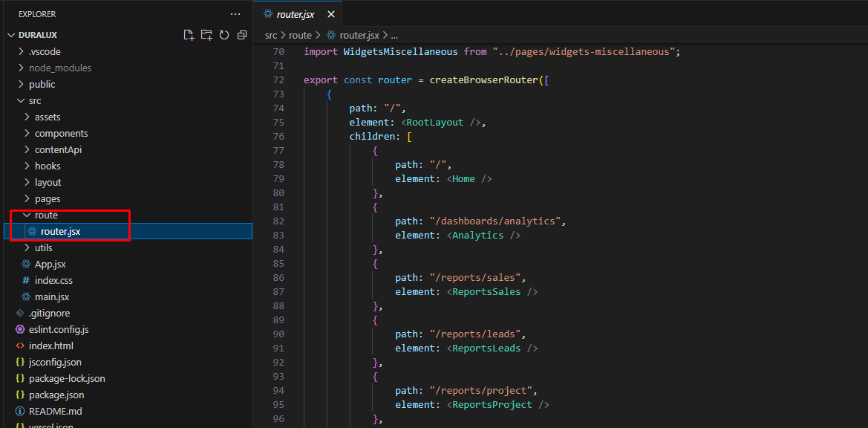Click main.jsx React file icon

[25, 296]
